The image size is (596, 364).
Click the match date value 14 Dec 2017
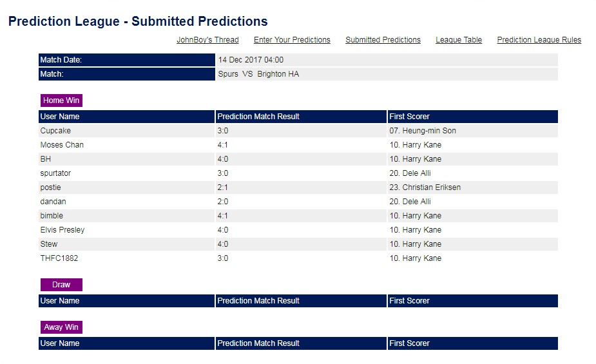click(251, 60)
